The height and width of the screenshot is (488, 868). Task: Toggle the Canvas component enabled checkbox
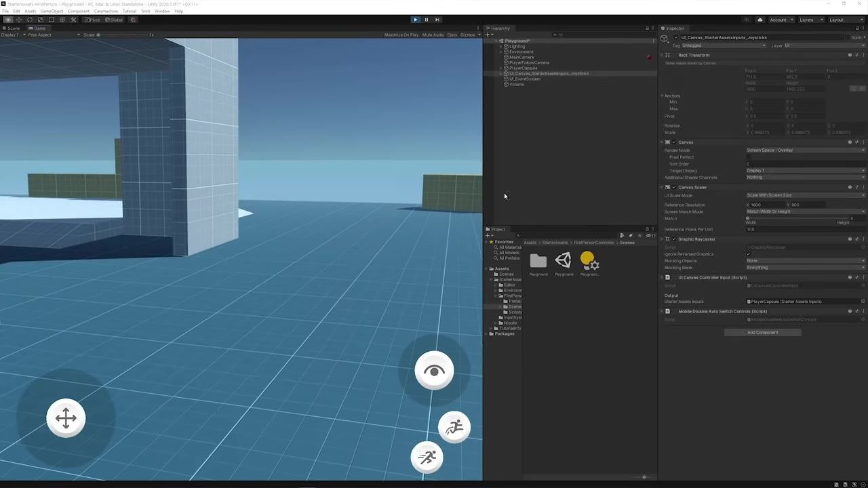click(674, 142)
